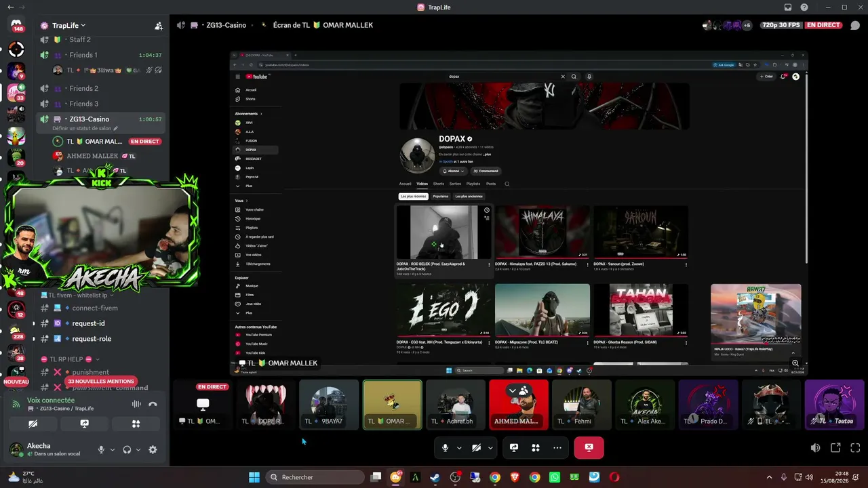Open WhatsApp from the taskbar

tap(555, 477)
